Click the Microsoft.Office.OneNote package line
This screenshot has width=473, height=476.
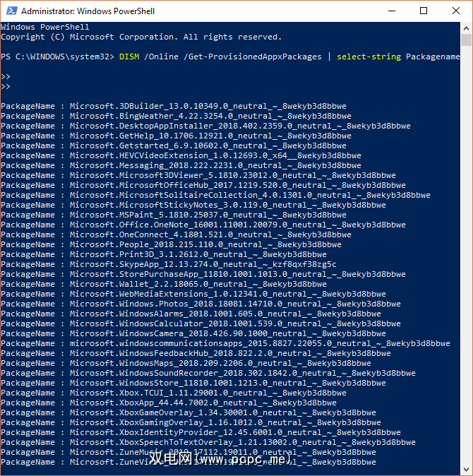click(203, 225)
